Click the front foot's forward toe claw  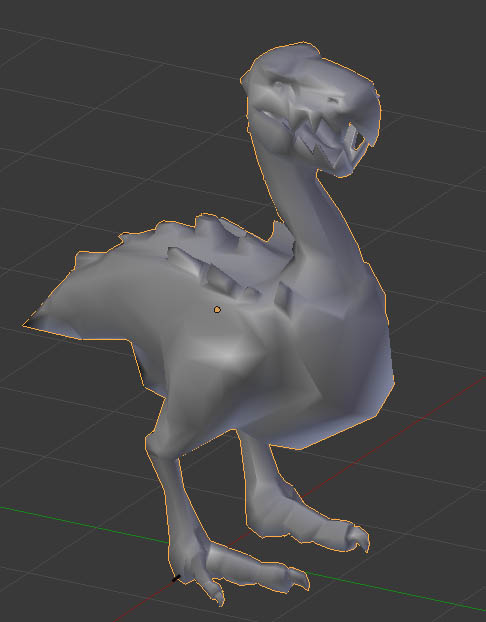click(298, 578)
